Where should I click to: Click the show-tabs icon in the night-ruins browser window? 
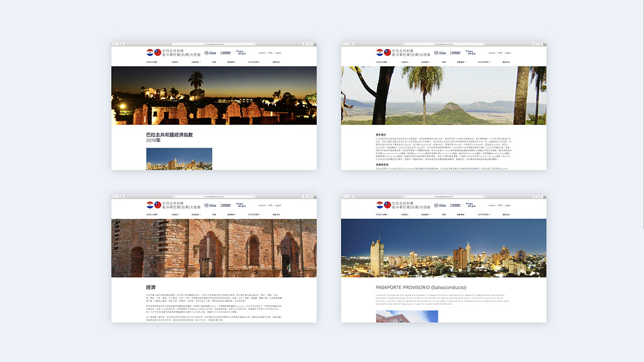click(x=309, y=44)
